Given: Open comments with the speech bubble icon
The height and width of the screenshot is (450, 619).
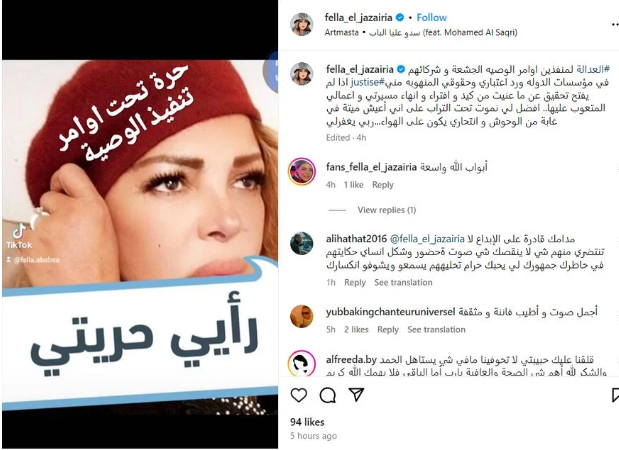Looking at the screenshot, I should [327, 395].
